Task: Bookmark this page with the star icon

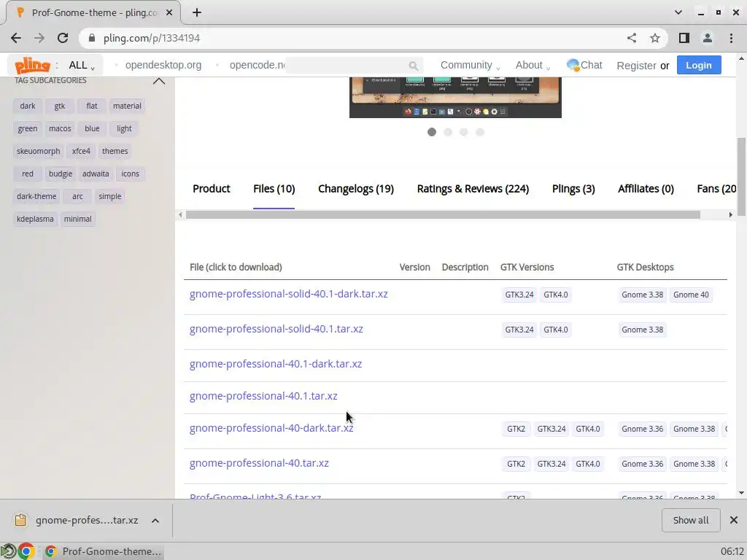Action: coord(655,38)
